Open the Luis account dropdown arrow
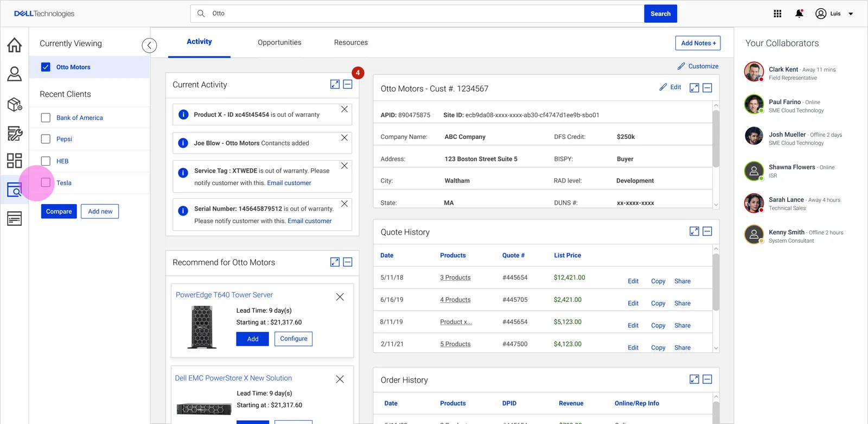The height and width of the screenshot is (424, 868). pyautogui.click(x=851, y=14)
